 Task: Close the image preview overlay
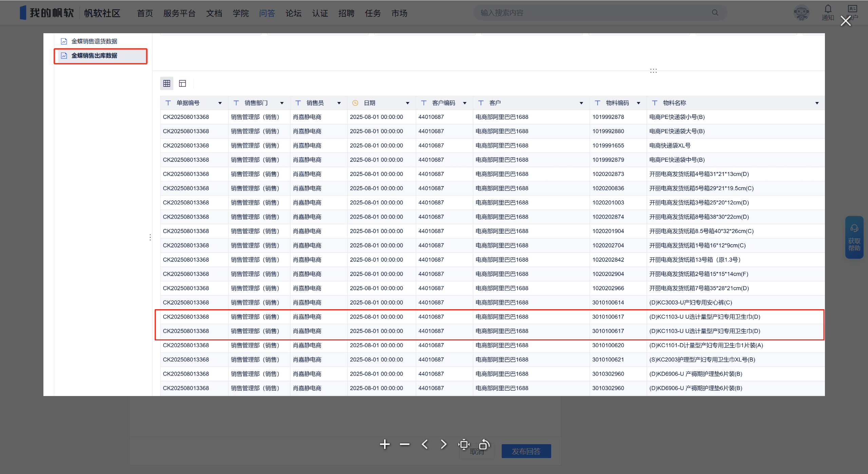[x=846, y=21]
